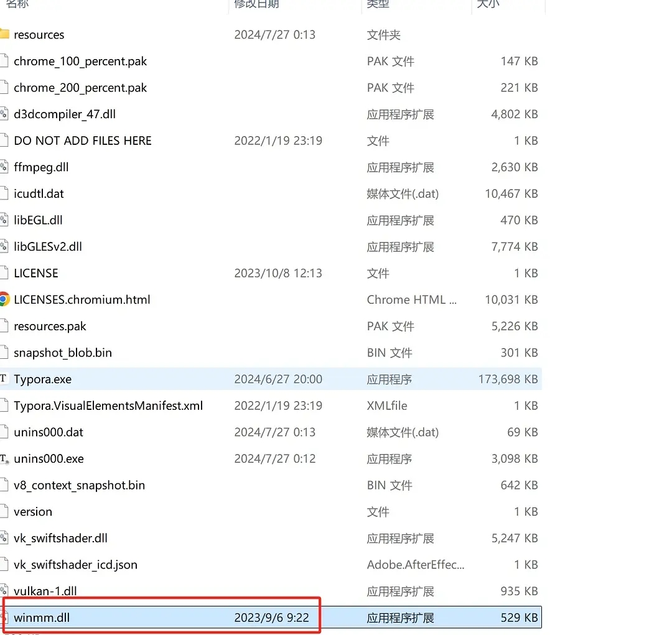Select the winmm.dll file row

(x=271, y=618)
